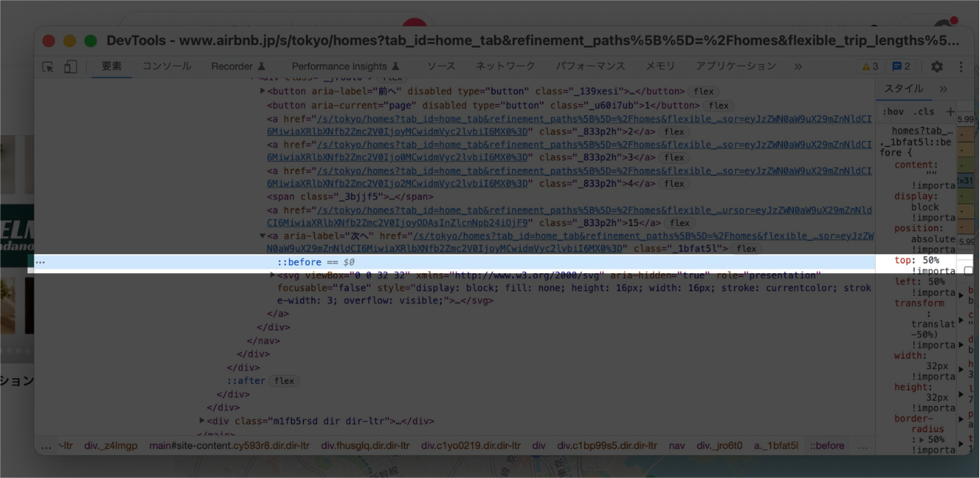Open the Recorder tab
Screen dimensions: 980x478
[238, 66]
